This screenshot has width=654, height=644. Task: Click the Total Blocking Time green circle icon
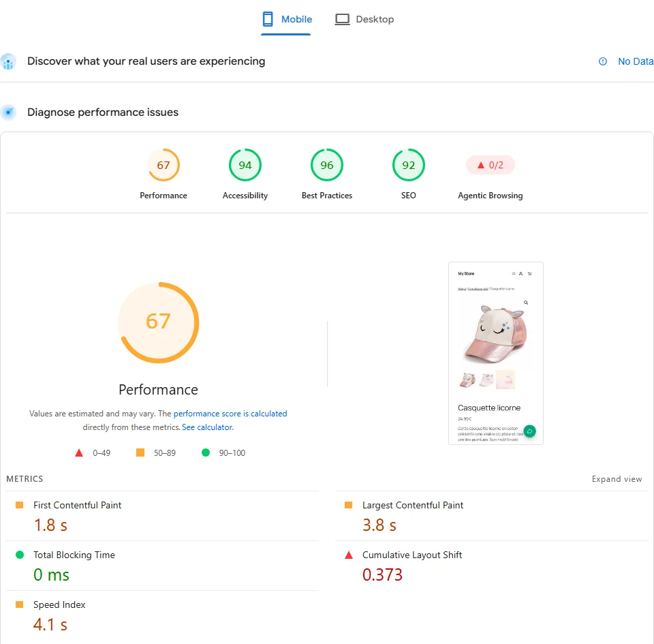(x=20, y=555)
